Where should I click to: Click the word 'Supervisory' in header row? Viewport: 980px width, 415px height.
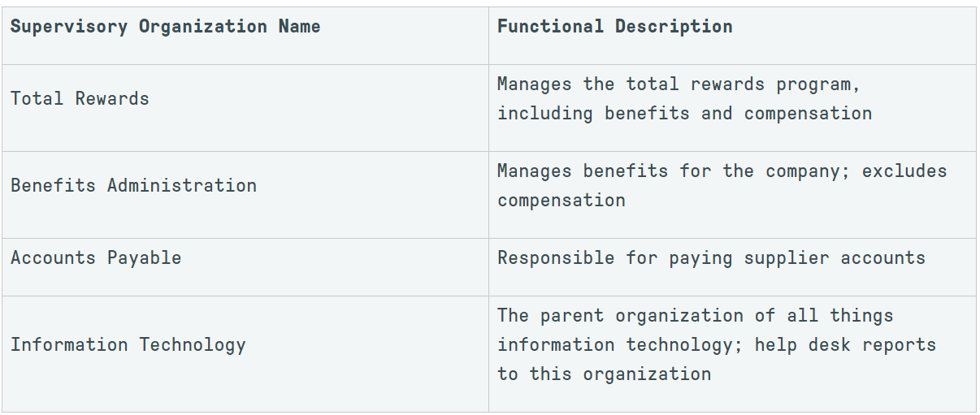[x=69, y=27]
